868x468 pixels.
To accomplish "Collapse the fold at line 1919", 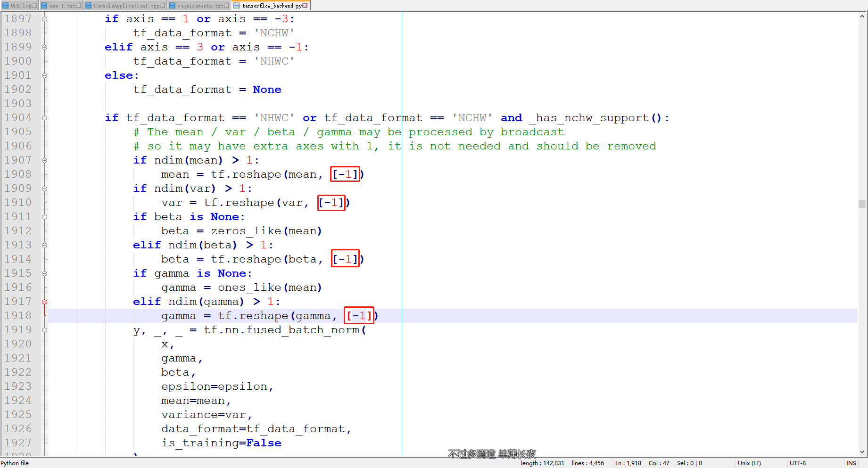I will [44, 329].
